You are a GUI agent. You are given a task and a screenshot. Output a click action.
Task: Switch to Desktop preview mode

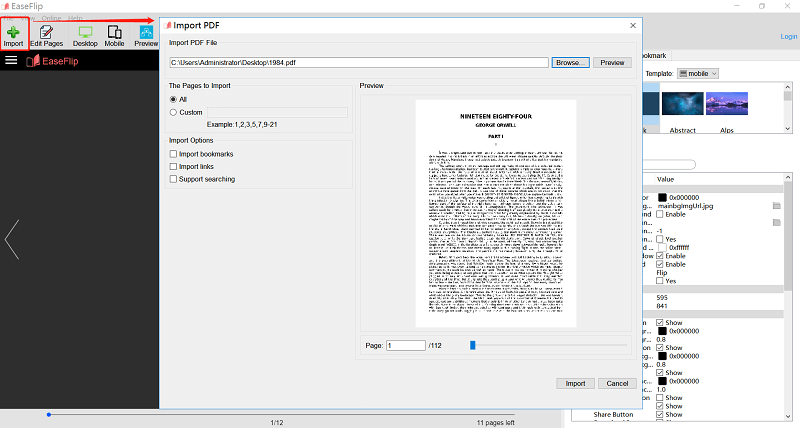(85, 35)
